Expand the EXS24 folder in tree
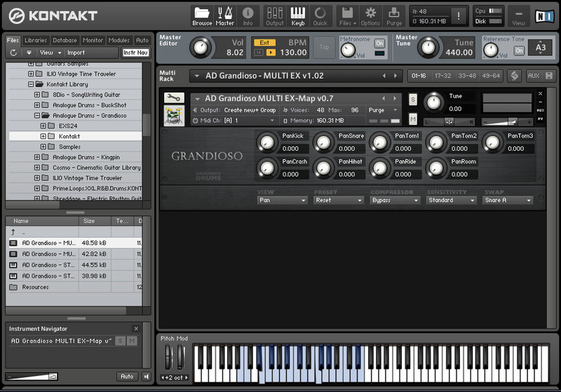Viewport: 561px width, 392px height. coord(43,126)
